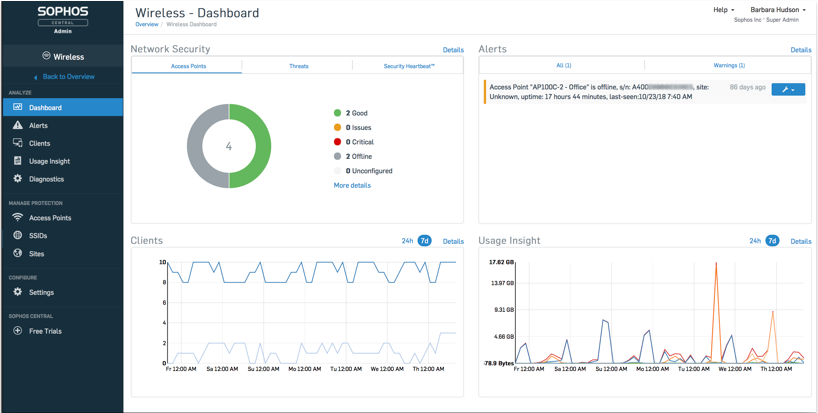Open the Clients panel Details link

[x=453, y=241]
